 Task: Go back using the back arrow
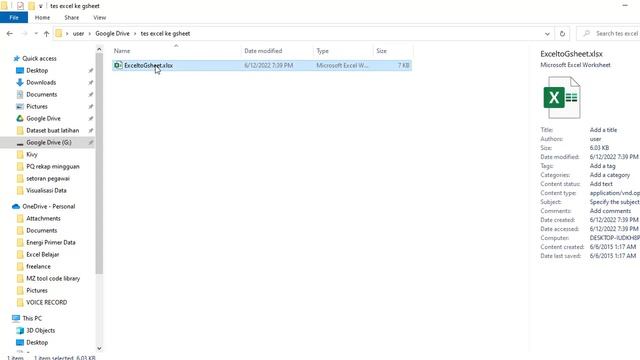(10, 33)
